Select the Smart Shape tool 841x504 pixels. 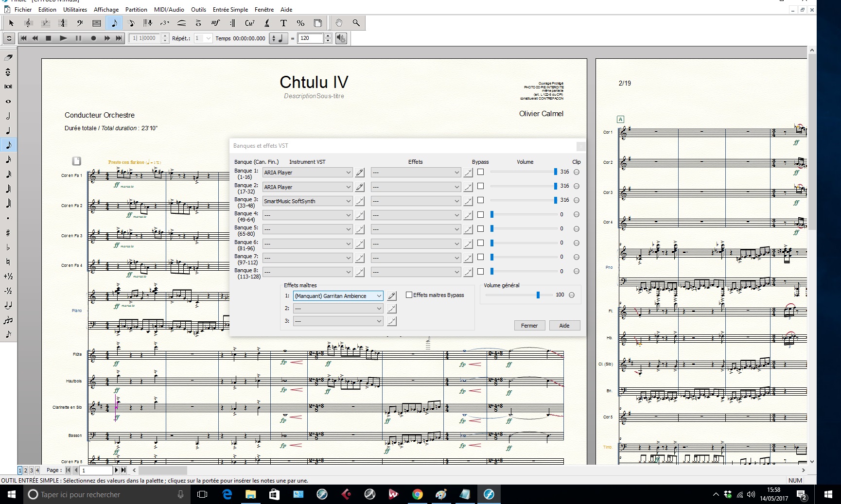(x=181, y=23)
